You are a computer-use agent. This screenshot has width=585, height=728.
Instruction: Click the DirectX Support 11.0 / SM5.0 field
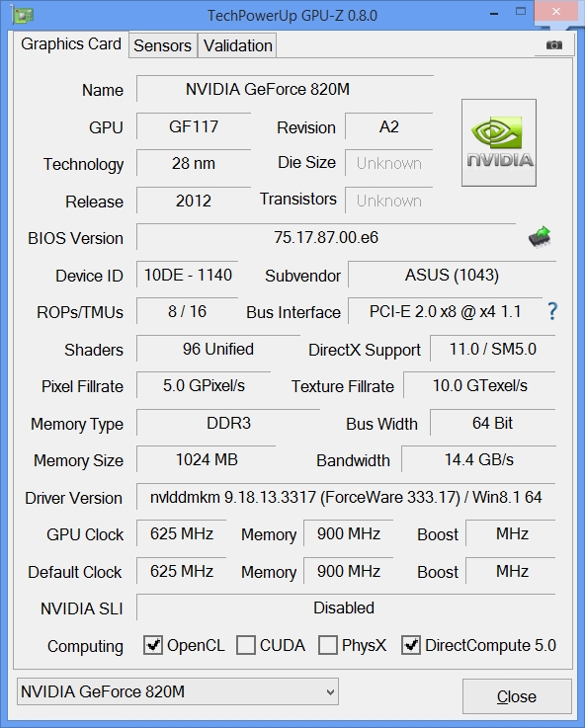point(493,349)
